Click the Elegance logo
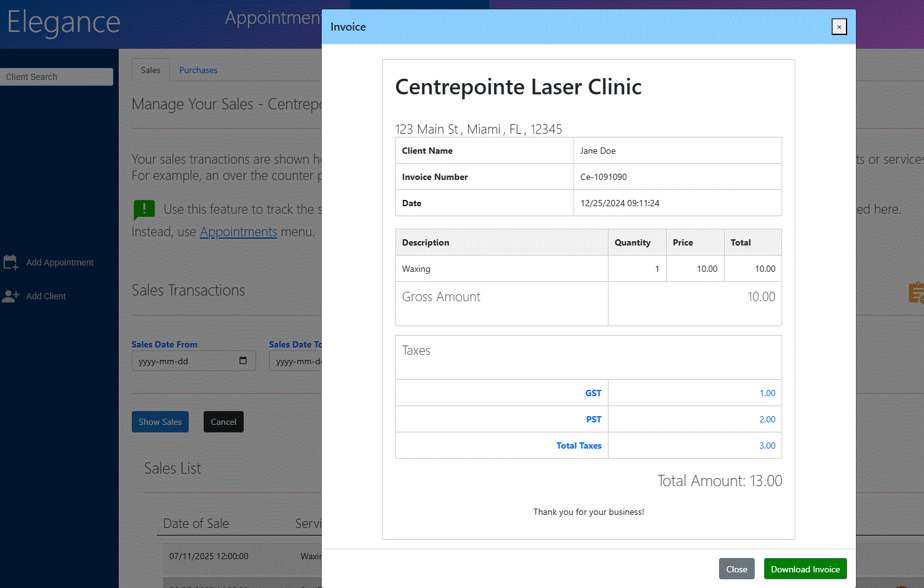This screenshot has height=588, width=924. (x=64, y=22)
